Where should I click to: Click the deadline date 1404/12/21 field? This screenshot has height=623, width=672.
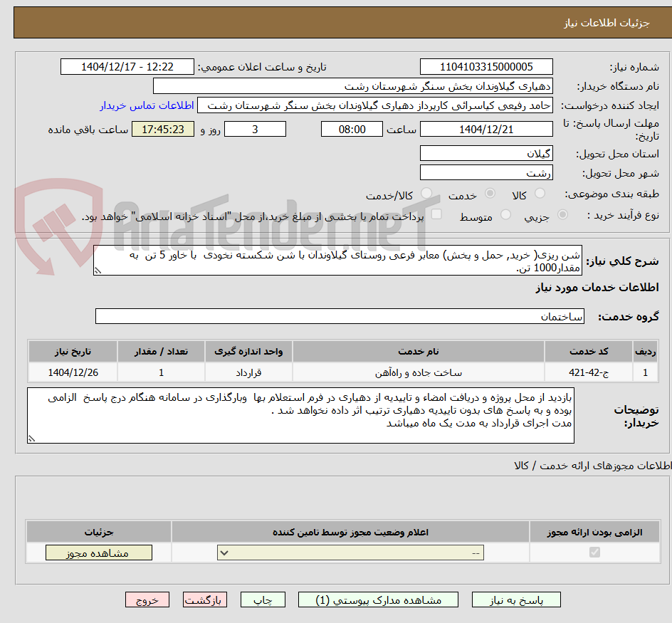coord(486,129)
